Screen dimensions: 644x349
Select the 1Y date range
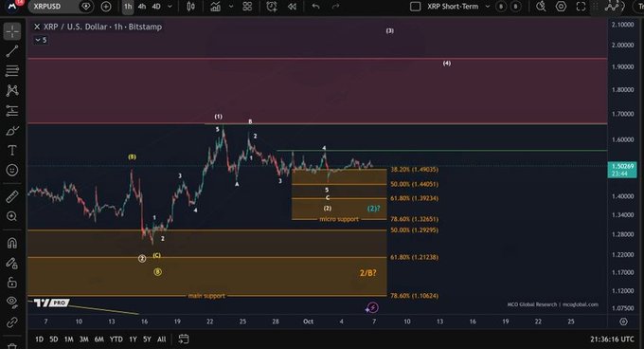coord(133,340)
